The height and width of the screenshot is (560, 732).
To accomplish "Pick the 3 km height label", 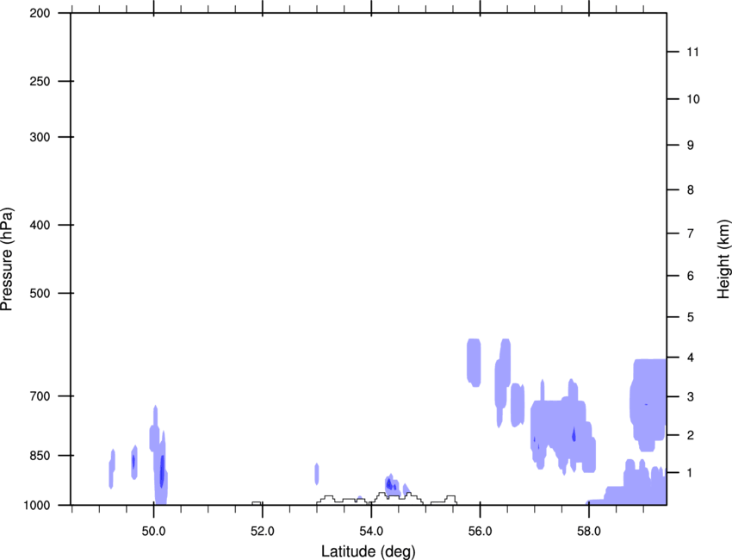I will pos(691,396).
